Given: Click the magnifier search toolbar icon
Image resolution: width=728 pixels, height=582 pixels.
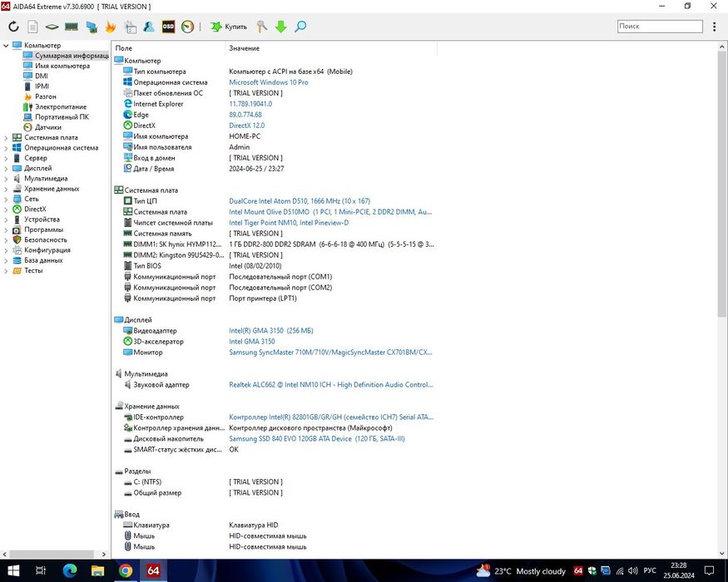Looking at the screenshot, I should tap(300, 27).
